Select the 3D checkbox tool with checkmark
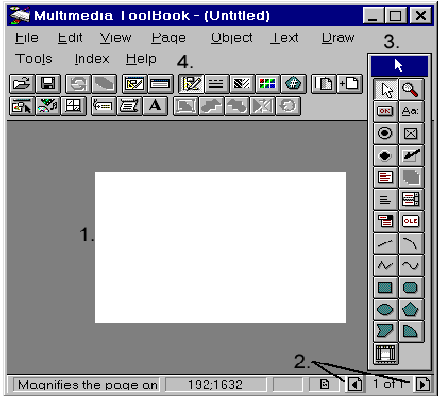This screenshot has width=439, height=397. (x=411, y=155)
